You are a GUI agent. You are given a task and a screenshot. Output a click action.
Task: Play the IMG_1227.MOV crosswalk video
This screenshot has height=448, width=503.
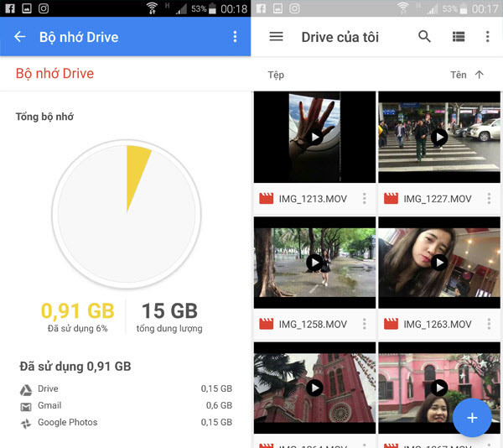click(x=439, y=138)
